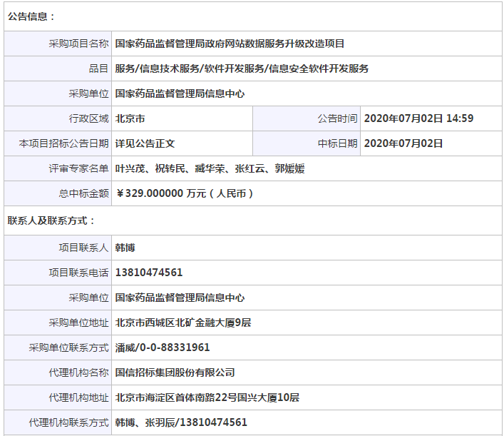Click project name 国家药品监督管理局政府网站数据服务升级改造项目
This screenshot has height=436, width=504.
click(x=230, y=44)
